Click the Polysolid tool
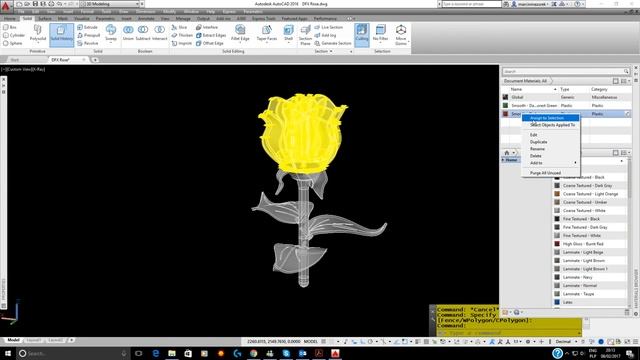This screenshot has height=360, width=640. (38, 33)
